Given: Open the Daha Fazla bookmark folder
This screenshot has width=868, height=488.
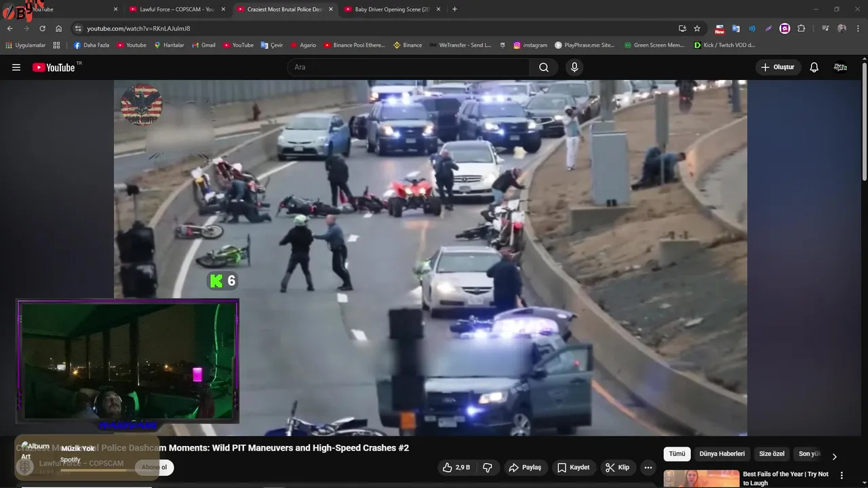Looking at the screenshot, I should click(x=91, y=45).
